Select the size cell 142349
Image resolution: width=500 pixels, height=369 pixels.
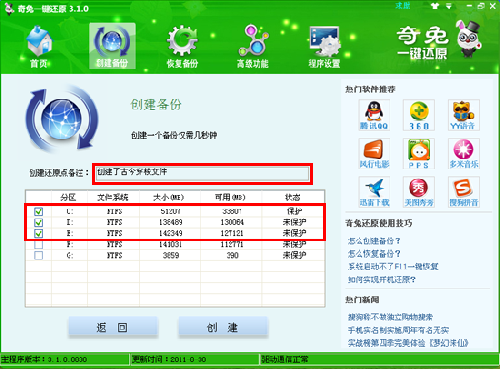(x=171, y=233)
